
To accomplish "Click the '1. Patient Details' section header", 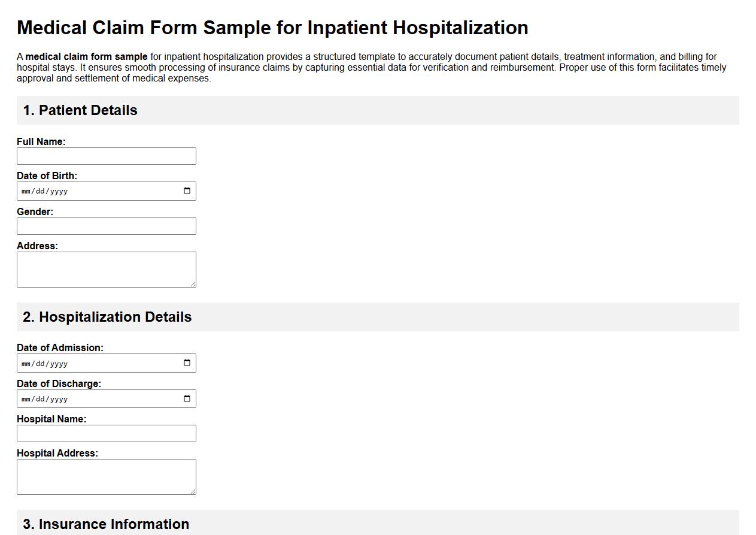I will tap(80, 110).
